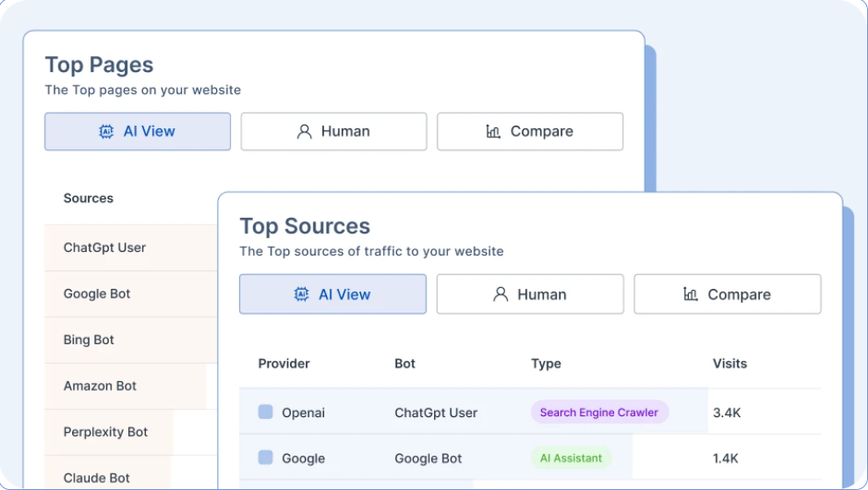
Task: Select Perplexity Bot row in Top Pages
Action: coord(131,433)
